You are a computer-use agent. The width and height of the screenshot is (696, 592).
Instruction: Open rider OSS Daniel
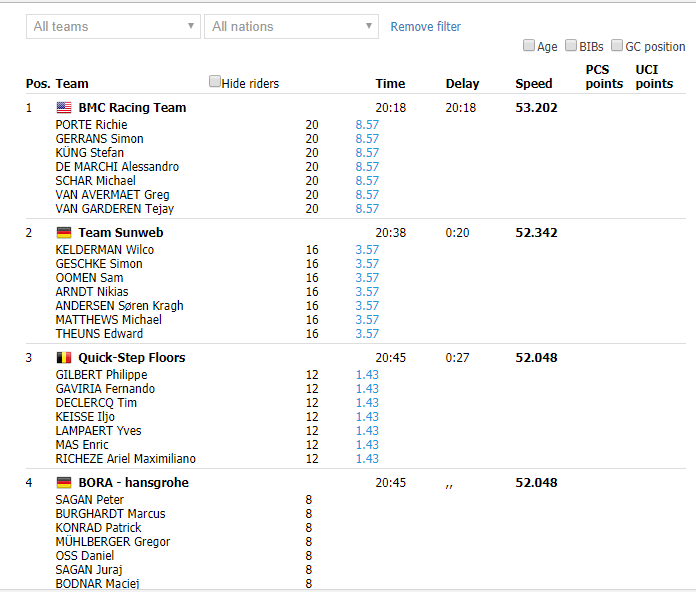85,556
